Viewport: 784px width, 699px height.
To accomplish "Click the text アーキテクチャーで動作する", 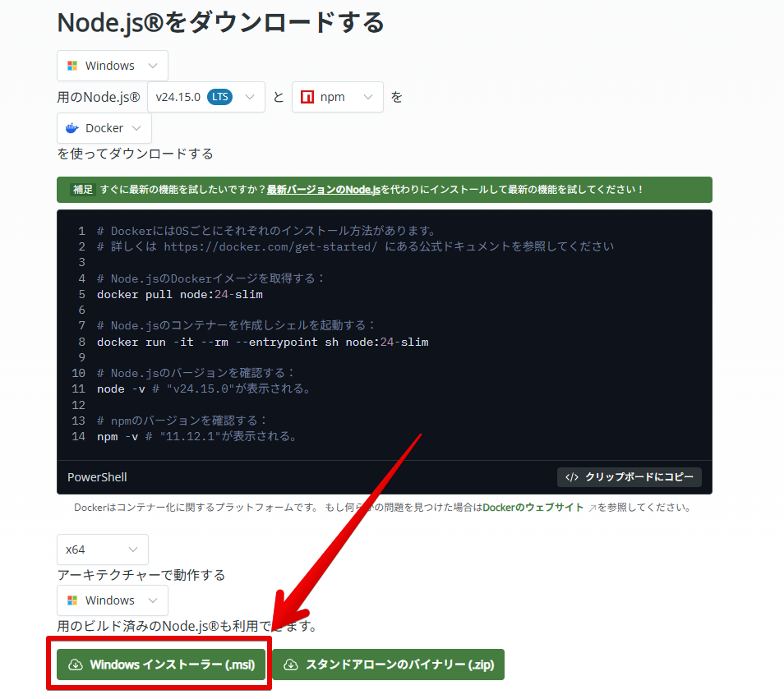I will (x=141, y=575).
